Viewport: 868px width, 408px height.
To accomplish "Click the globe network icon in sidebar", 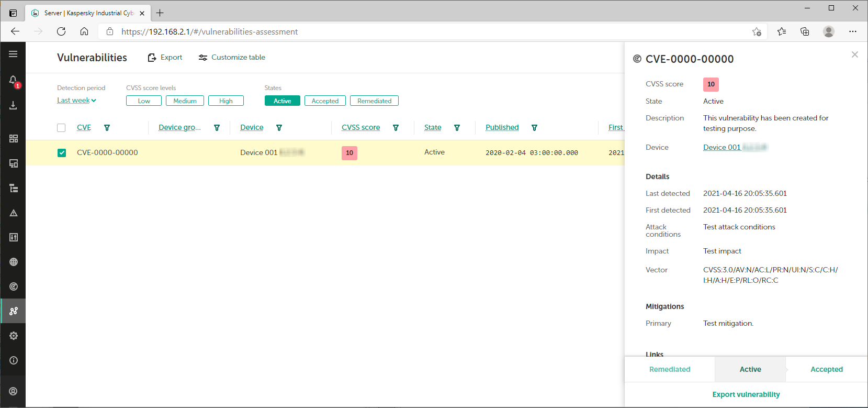I will tap(13, 262).
